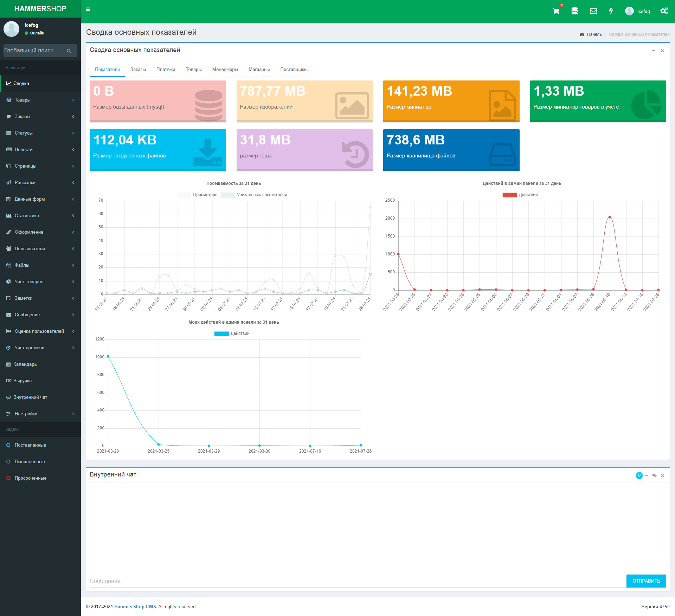Open the HammerShop CMS footer link
This screenshot has width=675, height=616.
pos(135,607)
